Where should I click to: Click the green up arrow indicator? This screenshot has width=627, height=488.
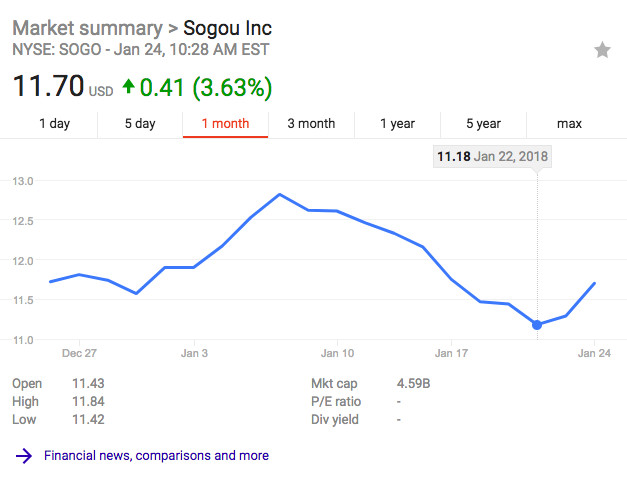tap(128, 87)
